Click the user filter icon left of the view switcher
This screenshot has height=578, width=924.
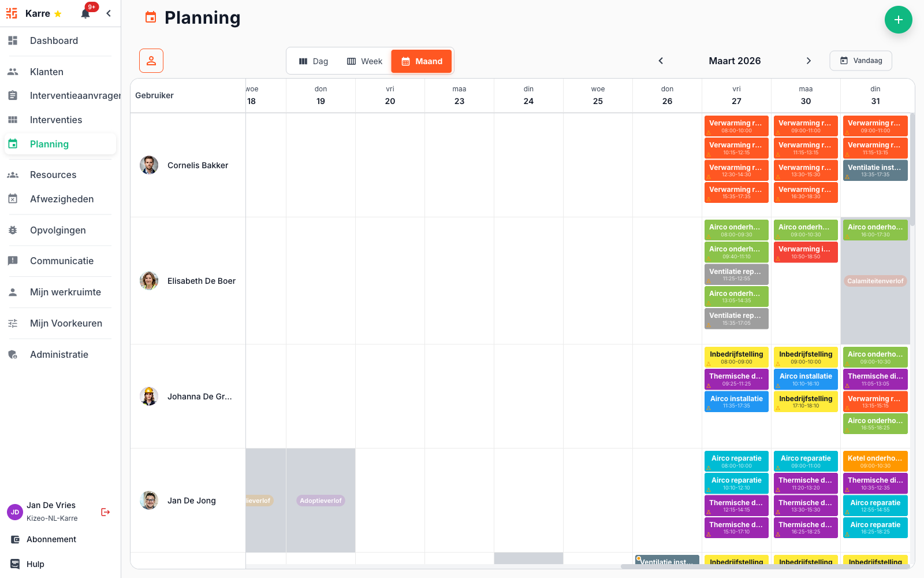tap(151, 61)
